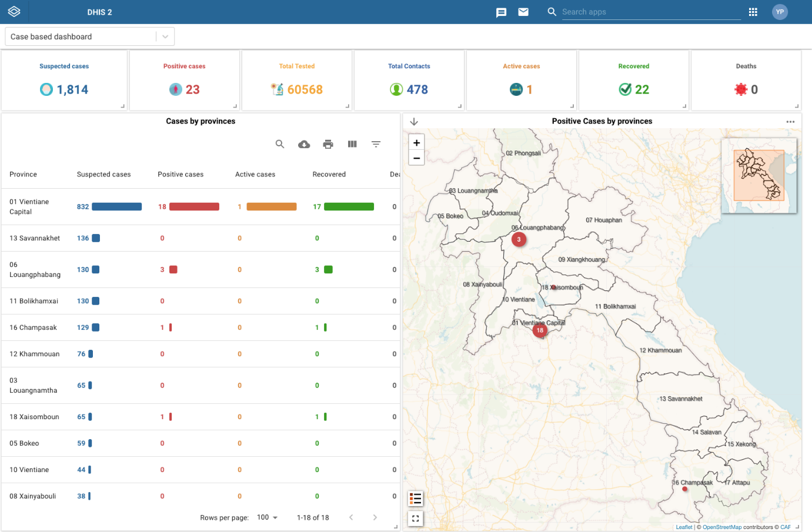This screenshot has width=812, height=532.
Task: Download table data via cloud icon
Action: (x=304, y=144)
